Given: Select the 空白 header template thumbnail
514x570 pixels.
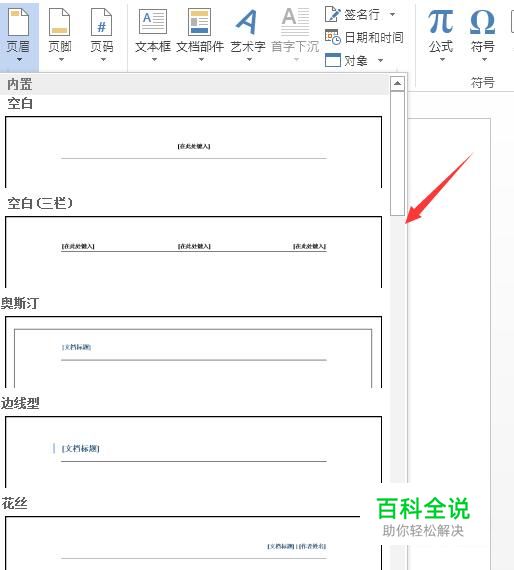Looking at the screenshot, I should (x=193, y=152).
